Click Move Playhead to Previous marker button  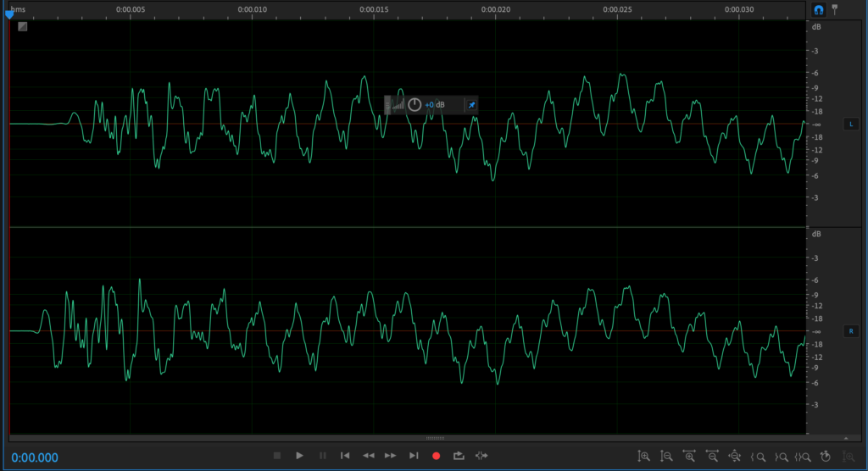pos(345,456)
